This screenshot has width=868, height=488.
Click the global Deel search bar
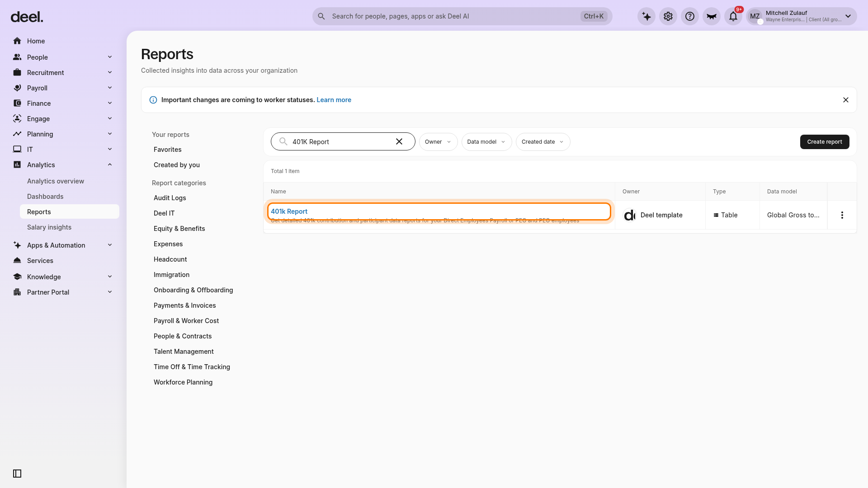click(x=462, y=16)
